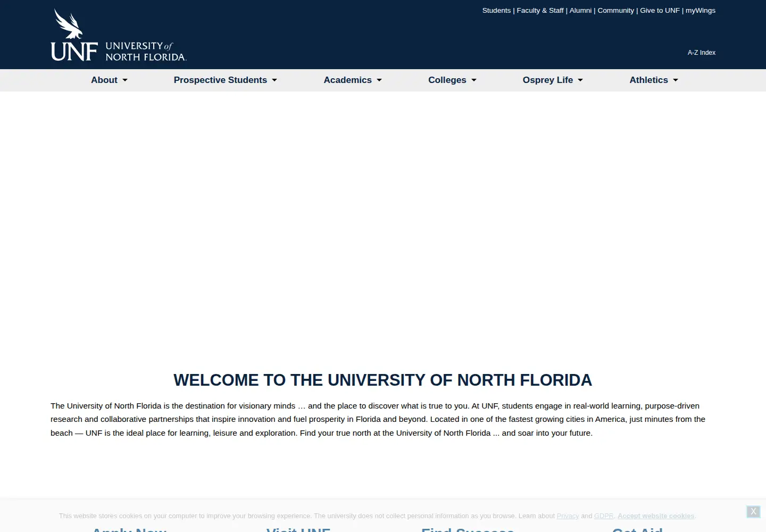Image resolution: width=766 pixels, height=532 pixels.
Task: Expand the Academics menu
Action: click(x=353, y=80)
